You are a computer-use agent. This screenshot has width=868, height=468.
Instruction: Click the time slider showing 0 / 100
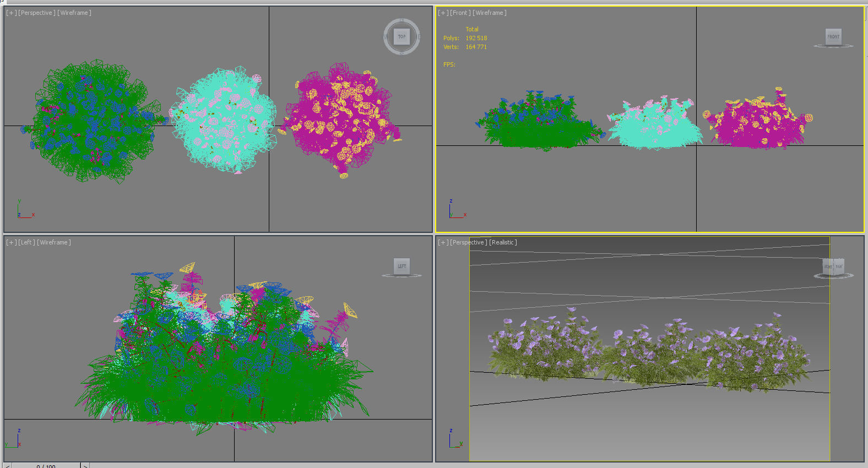46,466
